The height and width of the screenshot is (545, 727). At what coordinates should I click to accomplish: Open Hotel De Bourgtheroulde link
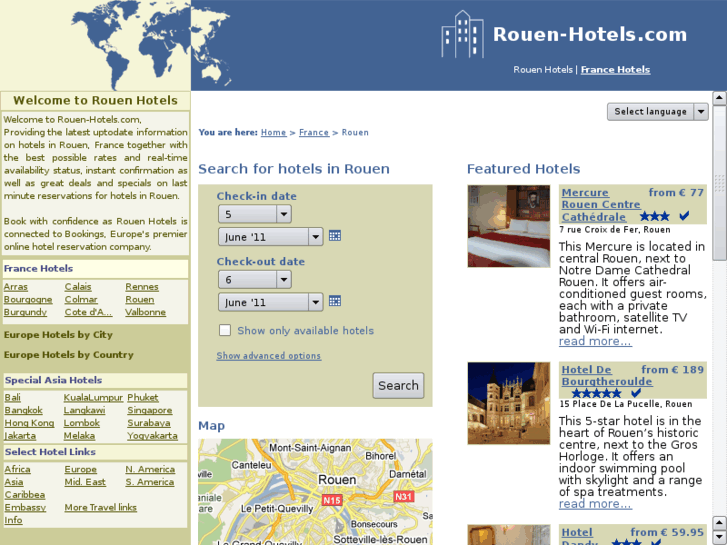tap(607, 376)
